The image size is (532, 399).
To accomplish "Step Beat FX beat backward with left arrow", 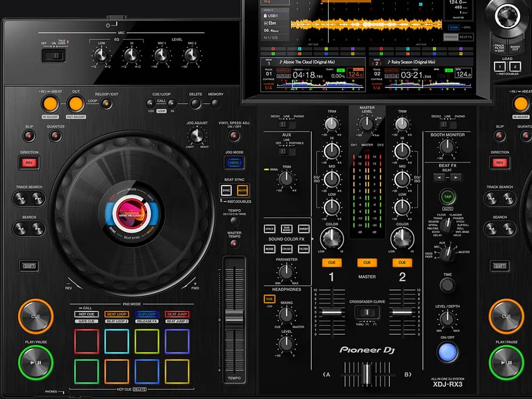I will [x=439, y=178].
